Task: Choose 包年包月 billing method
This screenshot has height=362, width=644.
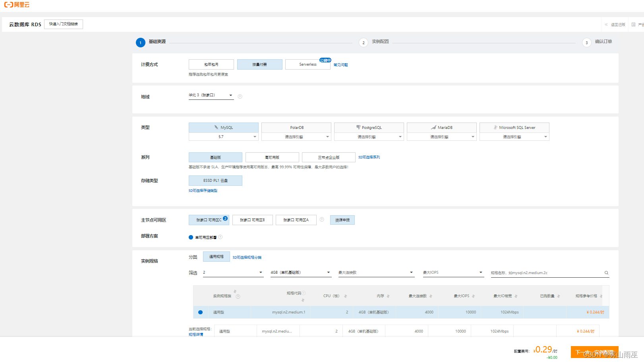Action: click(211, 64)
